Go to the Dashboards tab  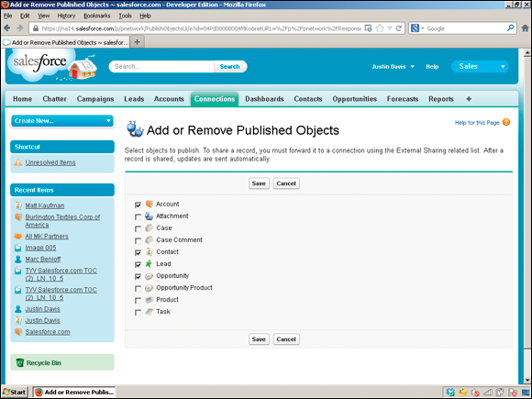pyautogui.click(x=264, y=99)
